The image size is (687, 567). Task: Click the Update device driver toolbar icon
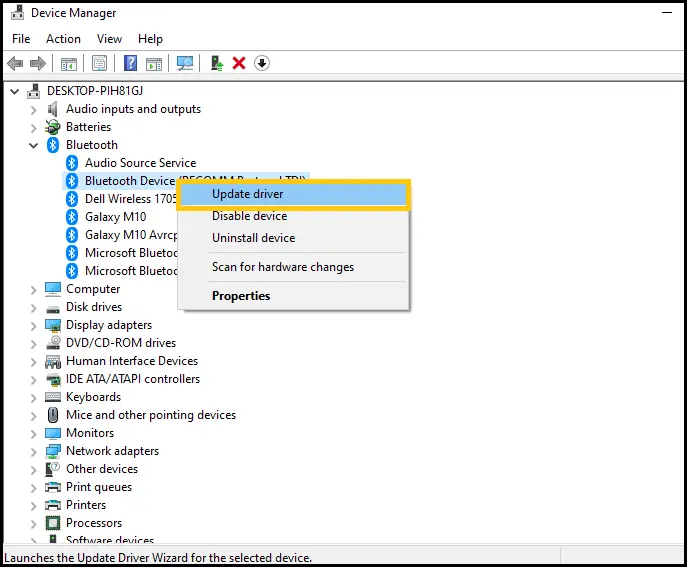tap(216, 64)
